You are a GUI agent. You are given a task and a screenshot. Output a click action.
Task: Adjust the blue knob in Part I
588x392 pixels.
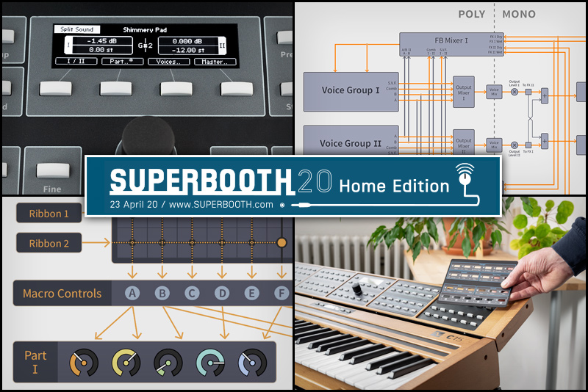coord(252,363)
